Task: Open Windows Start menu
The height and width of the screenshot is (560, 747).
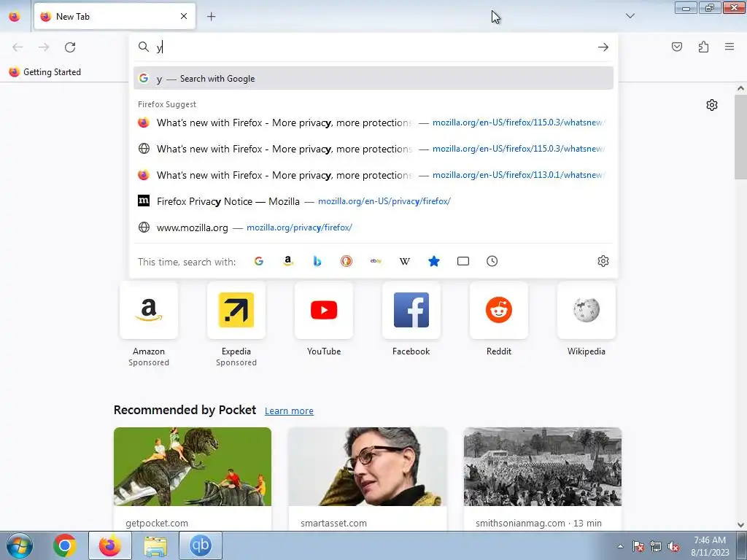Action: (x=20, y=545)
